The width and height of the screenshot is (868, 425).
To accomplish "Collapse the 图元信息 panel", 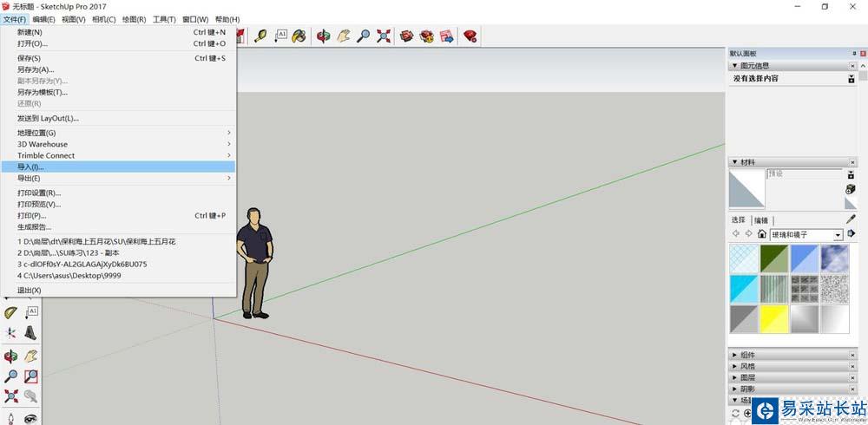I will [734, 65].
